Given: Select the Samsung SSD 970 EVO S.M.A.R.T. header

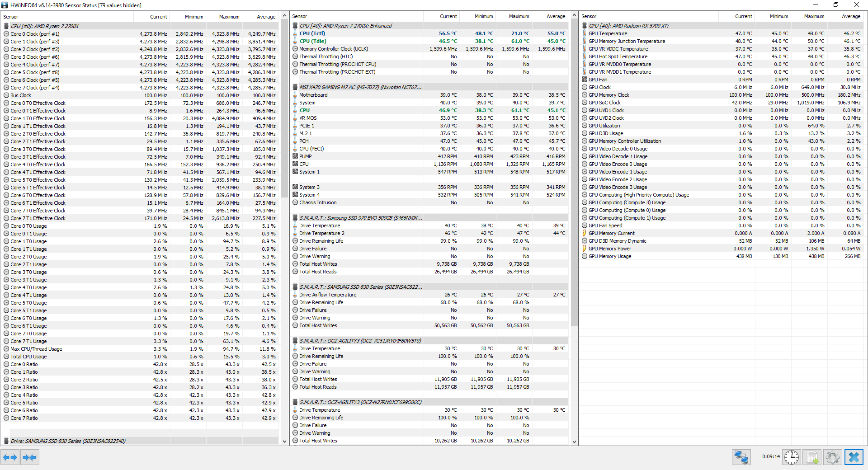Looking at the screenshot, I should (x=429, y=218).
